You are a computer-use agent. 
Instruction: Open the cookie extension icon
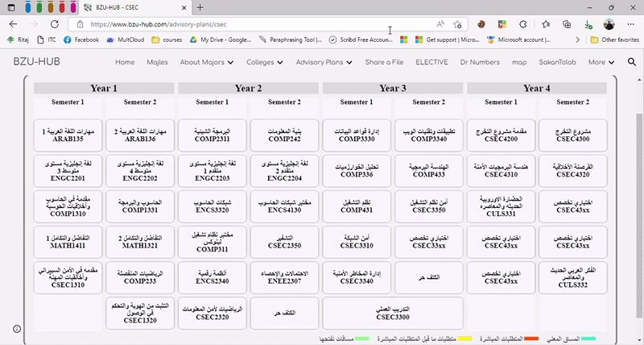pos(481,24)
